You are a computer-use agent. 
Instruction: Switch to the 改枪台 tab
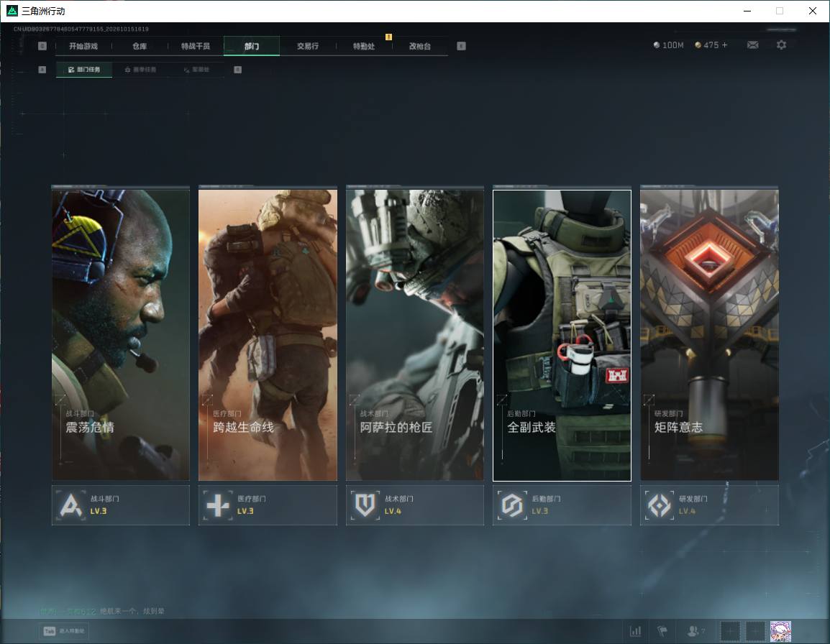tap(420, 46)
